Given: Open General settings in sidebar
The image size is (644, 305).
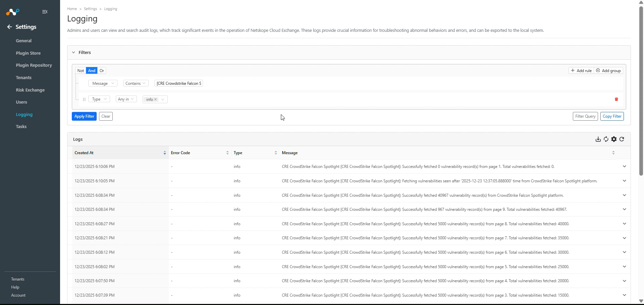Looking at the screenshot, I should (x=24, y=41).
